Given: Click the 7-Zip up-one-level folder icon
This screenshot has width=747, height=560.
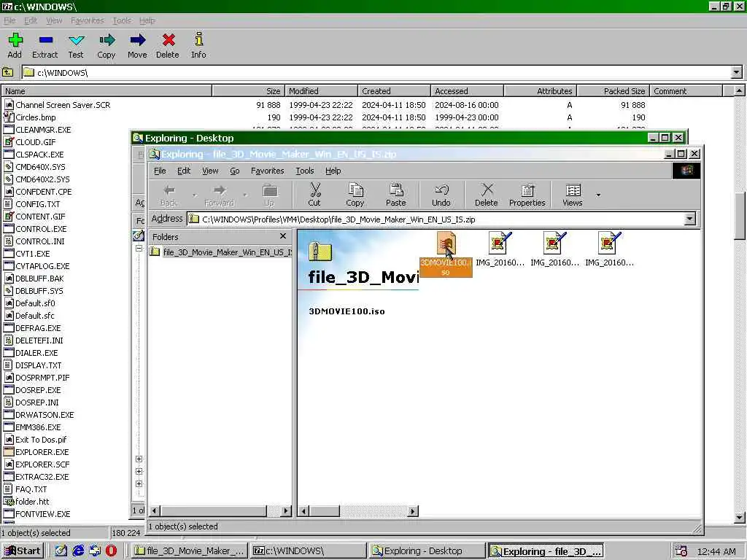Looking at the screenshot, I should (x=7, y=72).
